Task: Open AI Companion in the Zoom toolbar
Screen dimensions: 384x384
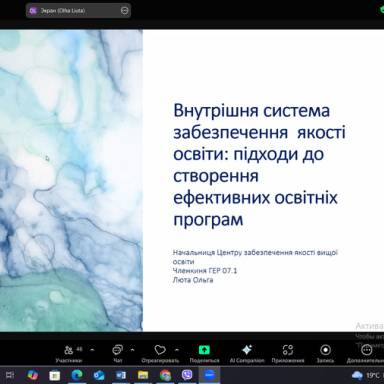Action: [x=247, y=354]
